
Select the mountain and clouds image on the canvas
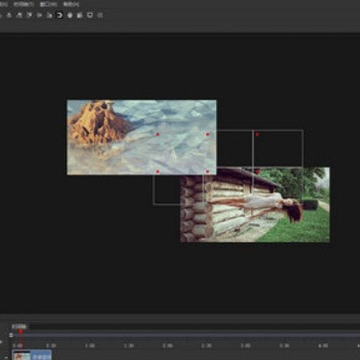point(142,137)
